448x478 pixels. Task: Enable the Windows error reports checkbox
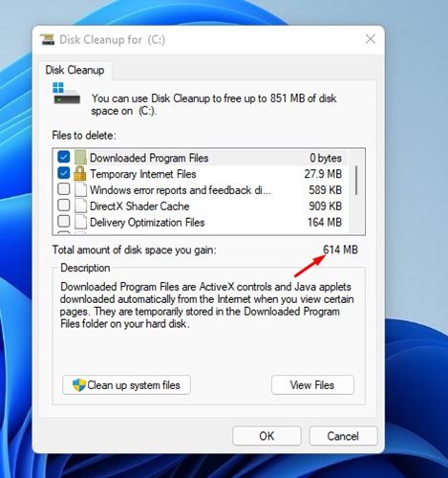coord(64,189)
